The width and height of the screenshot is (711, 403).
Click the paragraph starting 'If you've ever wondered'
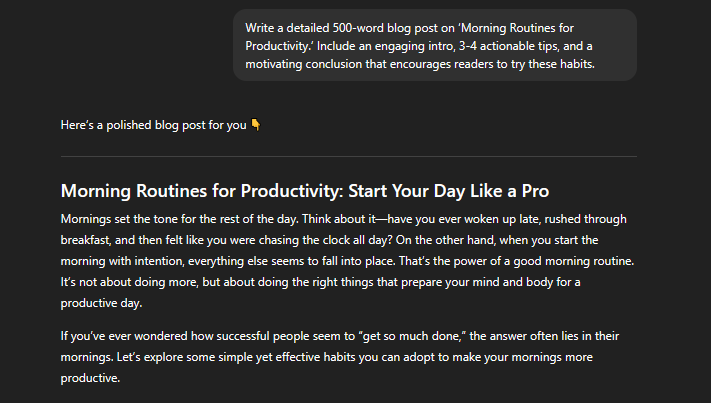coord(340,357)
